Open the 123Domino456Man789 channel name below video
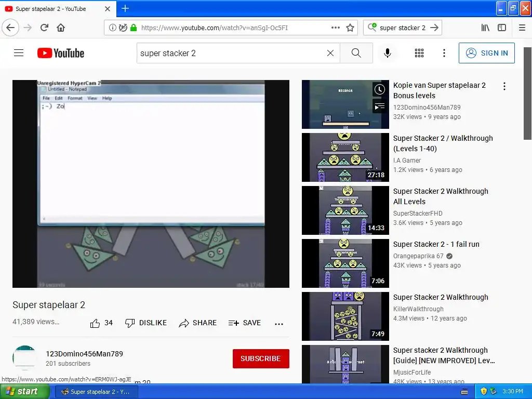This screenshot has width=532, height=399. [x=85, y=354]
